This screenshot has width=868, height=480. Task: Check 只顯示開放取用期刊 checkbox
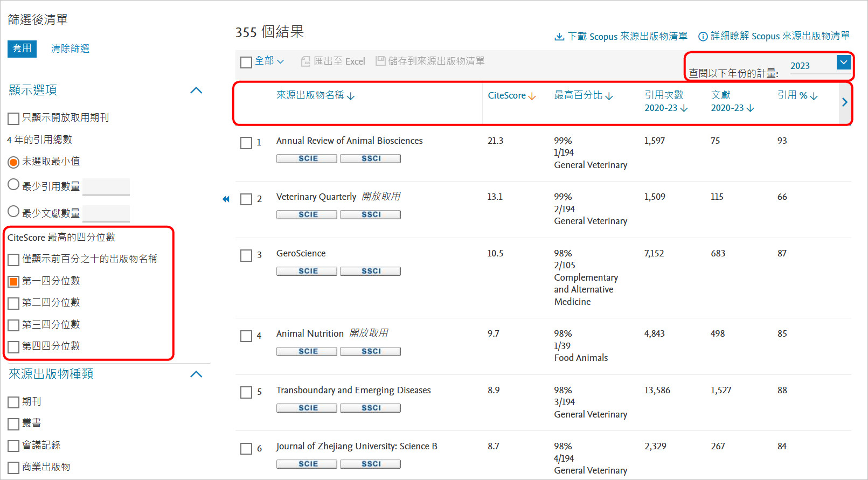[x=13, y=118]
